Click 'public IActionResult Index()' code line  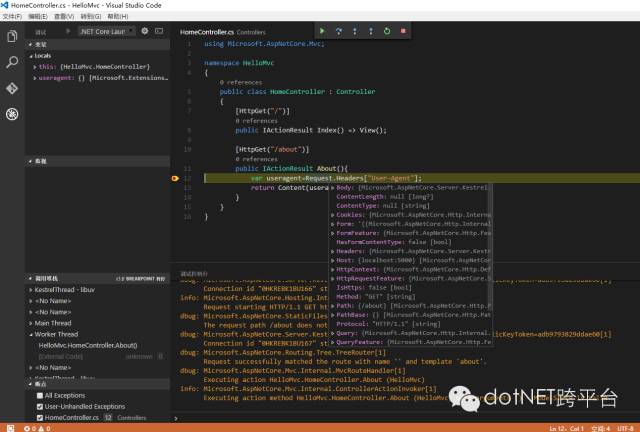tap(311, 131)
